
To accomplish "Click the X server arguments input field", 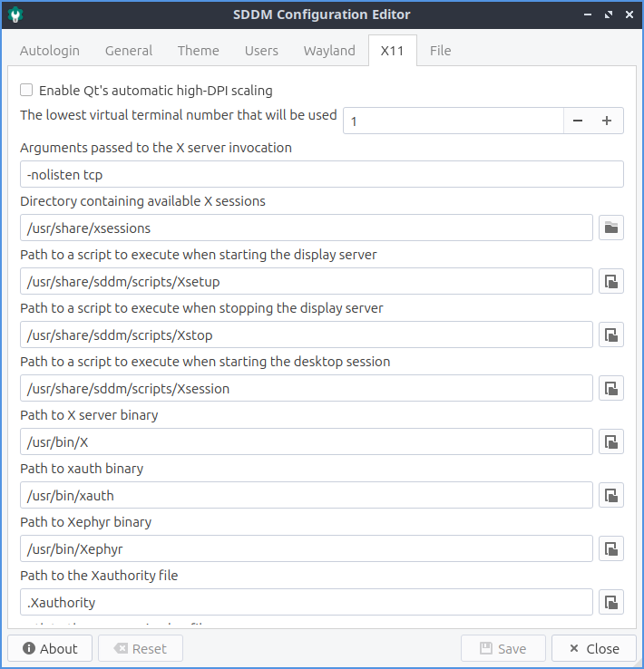I will pyautogui.click(x=321, y=175).
